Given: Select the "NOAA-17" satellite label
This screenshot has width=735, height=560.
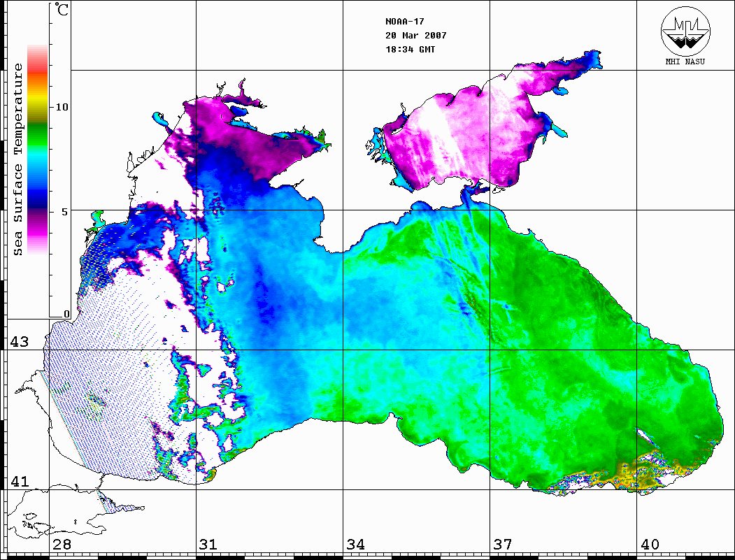Looking at the screenshot, I should coord(404,22).
